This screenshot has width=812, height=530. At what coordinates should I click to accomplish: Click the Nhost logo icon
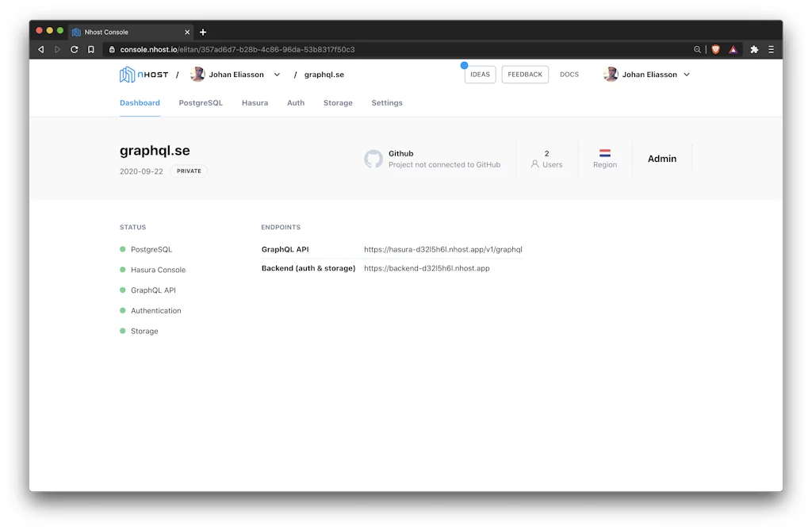[127, 74]
